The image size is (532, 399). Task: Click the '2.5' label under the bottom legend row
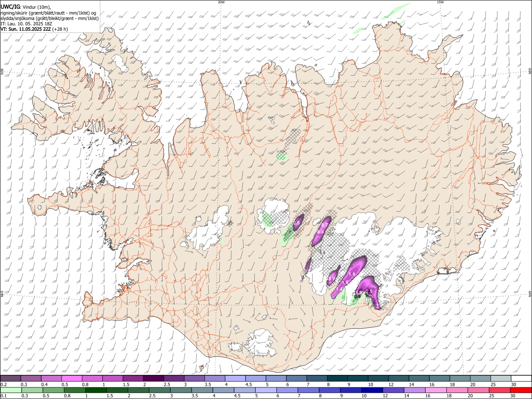153,396
